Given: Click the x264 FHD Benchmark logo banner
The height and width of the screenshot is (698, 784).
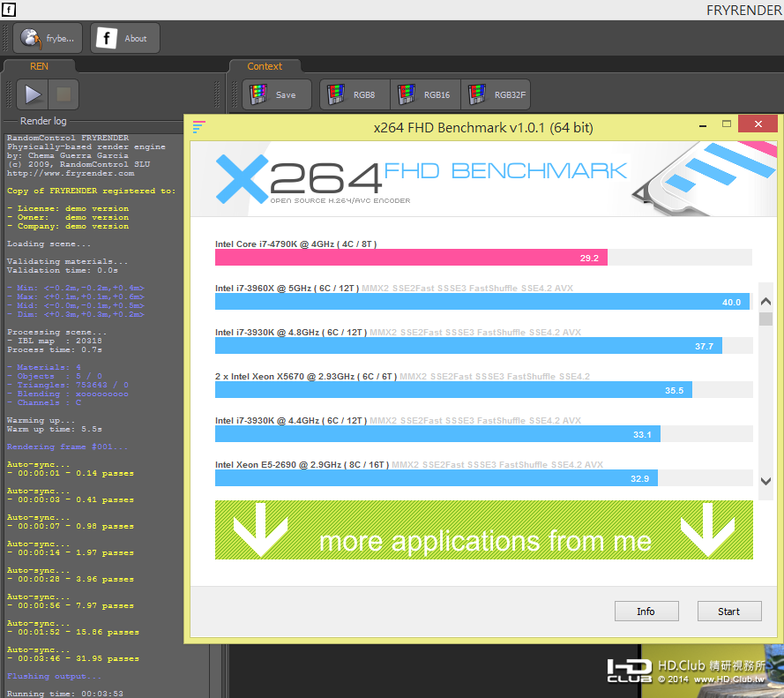Looking at the screenshot, I should pyautogui.click(x=483, y=178).
